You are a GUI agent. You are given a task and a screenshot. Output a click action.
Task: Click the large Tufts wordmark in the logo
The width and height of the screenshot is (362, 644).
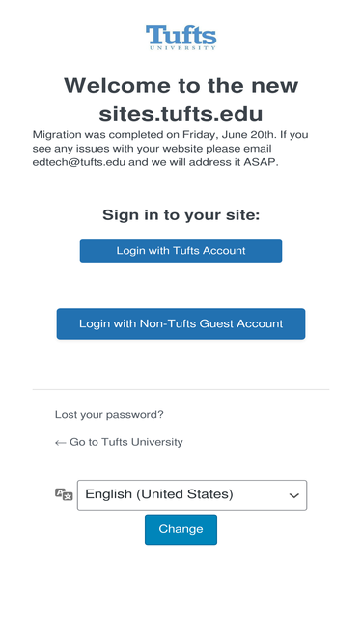click(x=181, y=35)
